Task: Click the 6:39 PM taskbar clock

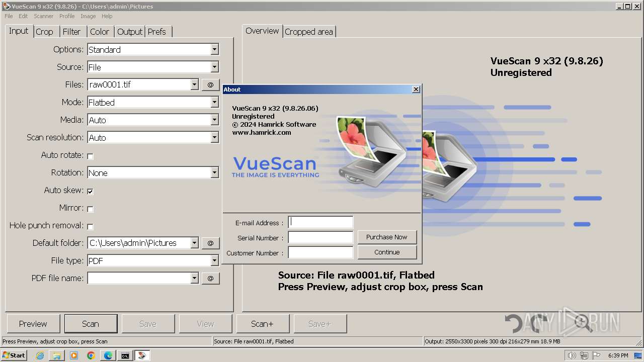Action: pos(618,355)
